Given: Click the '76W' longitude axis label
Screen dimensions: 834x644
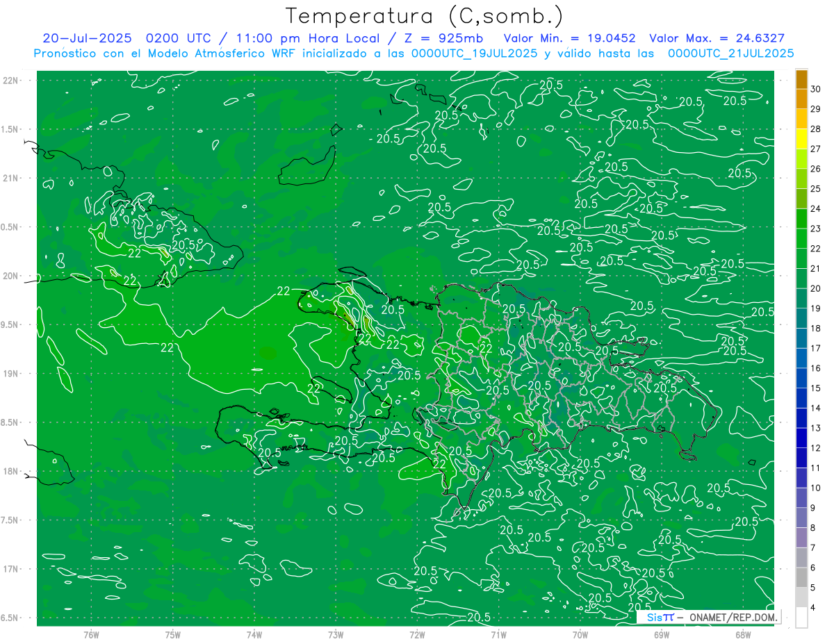Looking at the screenshot, I should (91, 635).
